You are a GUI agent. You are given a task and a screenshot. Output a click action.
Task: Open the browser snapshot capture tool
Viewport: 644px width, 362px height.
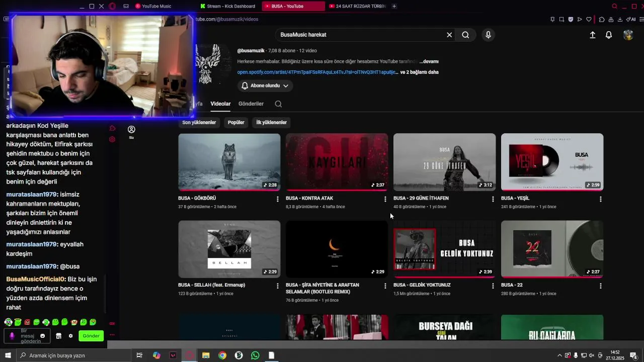point(561,19)
